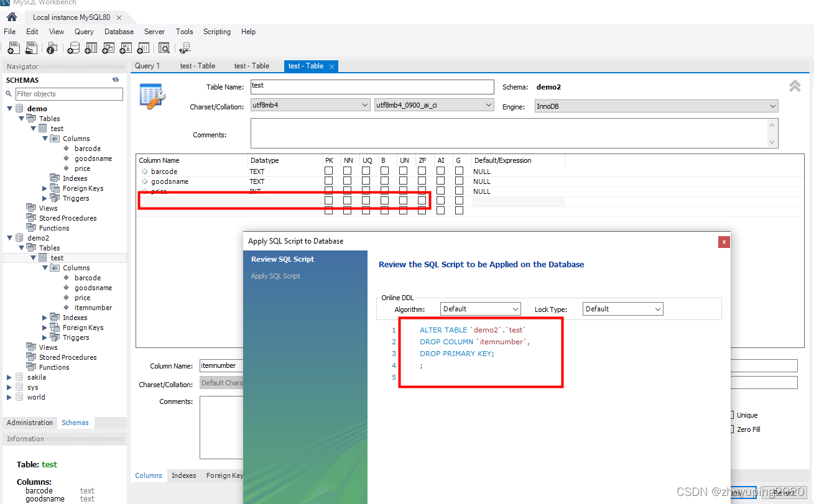Switch to the Administration navigator tab
Screen dimensions: 814x504
point(30,423)
